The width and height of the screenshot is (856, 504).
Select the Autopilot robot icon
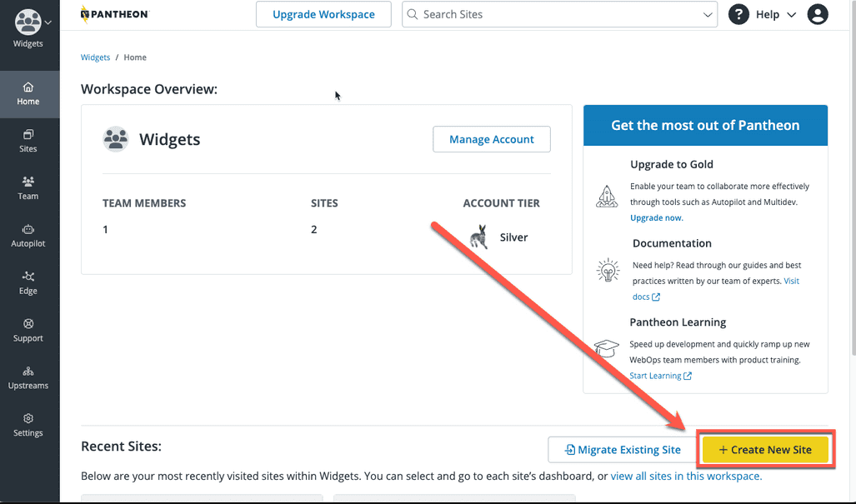tap(28, 229)
